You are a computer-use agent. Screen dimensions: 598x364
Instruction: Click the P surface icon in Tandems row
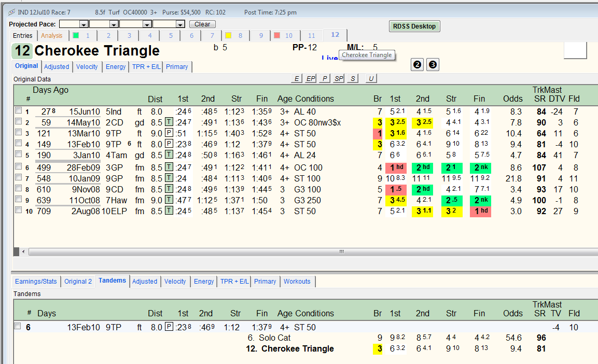point(169,327)
